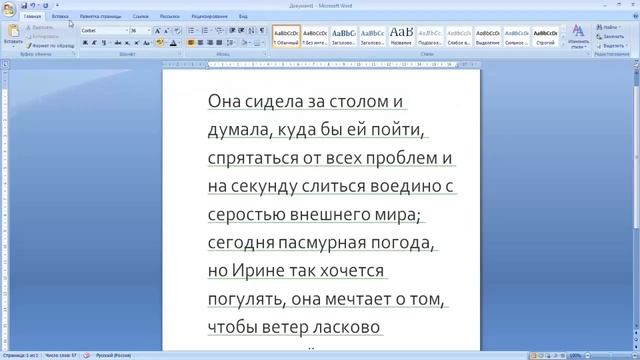640x360 pixels.
Task: Click the Clear Formatting icon
Action: tap(178, 31)
